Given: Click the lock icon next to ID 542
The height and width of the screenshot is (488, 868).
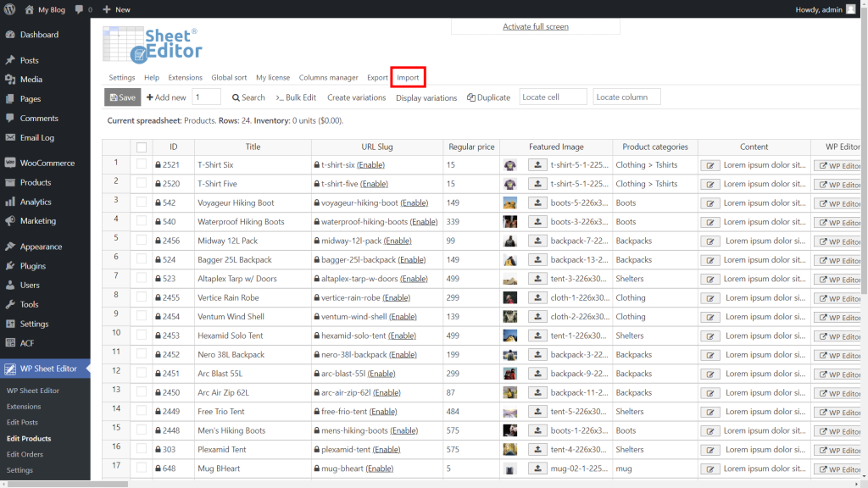Looking at the screenshot, I should click(158, 202).
